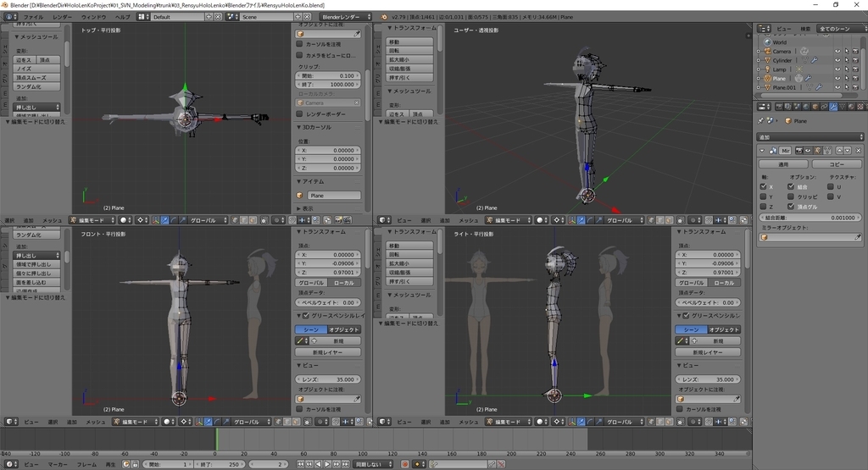The width and height of the screenshot is (868, 470).
Task: Open the フレーム menu in the timeline
Action: [86, 464]
